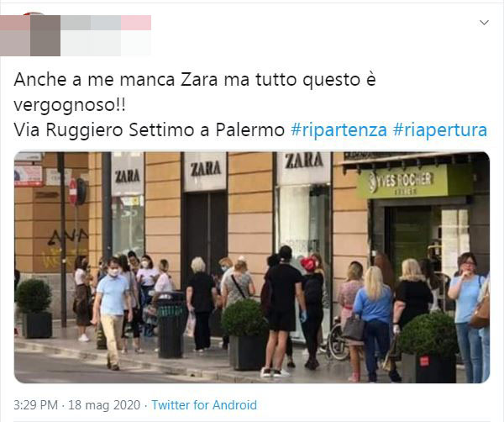Click the 3:29 PM timestamp
This screenshot has width=504, height=422.
coord(35,405)
